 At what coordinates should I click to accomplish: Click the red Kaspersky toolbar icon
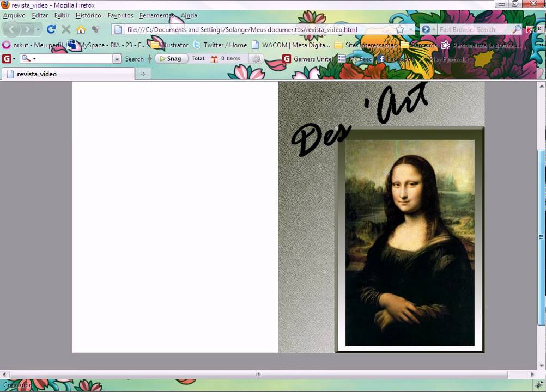pyautogui.click(x=530, y=29)
